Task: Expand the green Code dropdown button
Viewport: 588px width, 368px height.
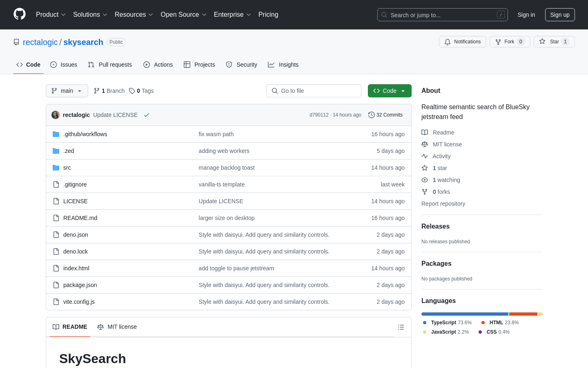Action: 390,91
